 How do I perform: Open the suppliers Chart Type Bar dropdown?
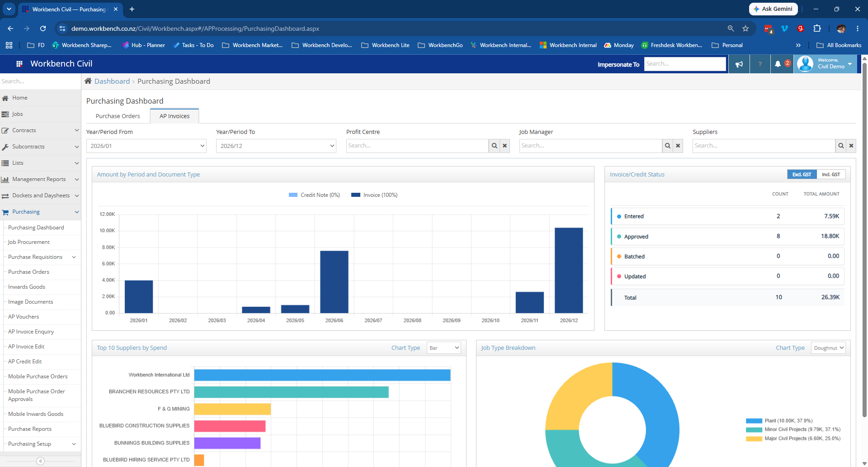pyautogui.click(x=444, y=348)
